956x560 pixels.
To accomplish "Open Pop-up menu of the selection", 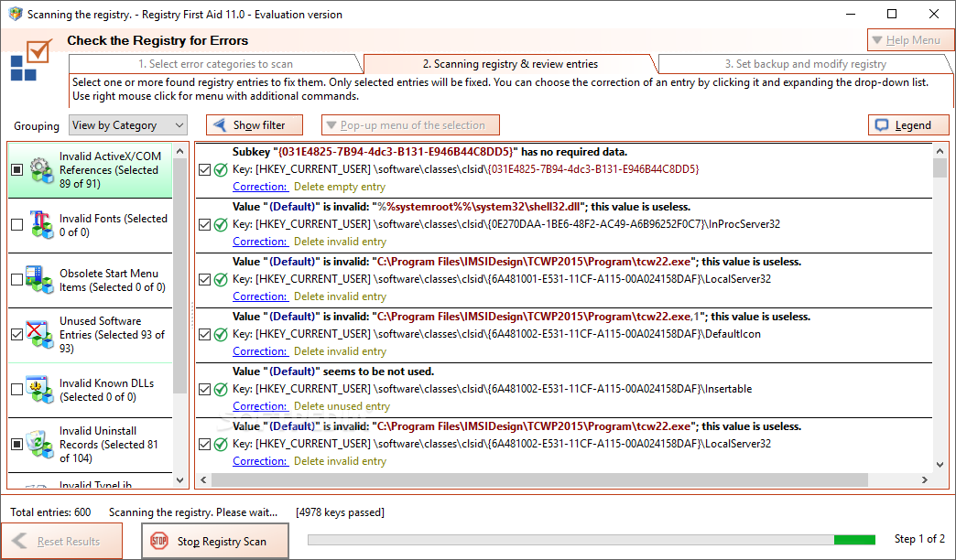I will 410,125.
